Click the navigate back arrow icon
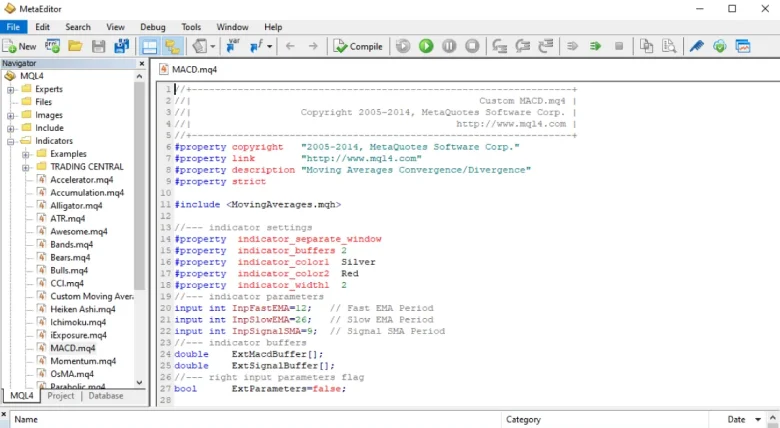This screenshot has height=428, width=780. [x=290, y=46]
